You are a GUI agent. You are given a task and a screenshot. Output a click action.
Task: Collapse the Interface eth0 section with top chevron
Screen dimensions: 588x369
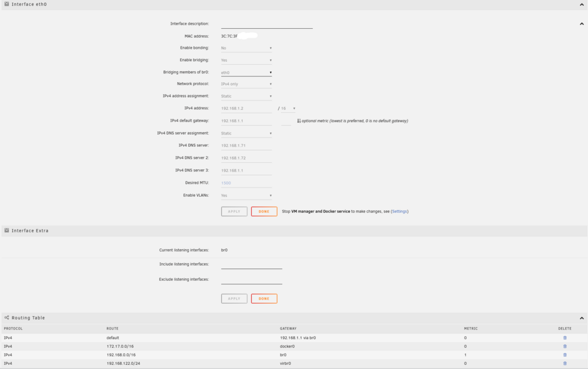coord(582,5)
